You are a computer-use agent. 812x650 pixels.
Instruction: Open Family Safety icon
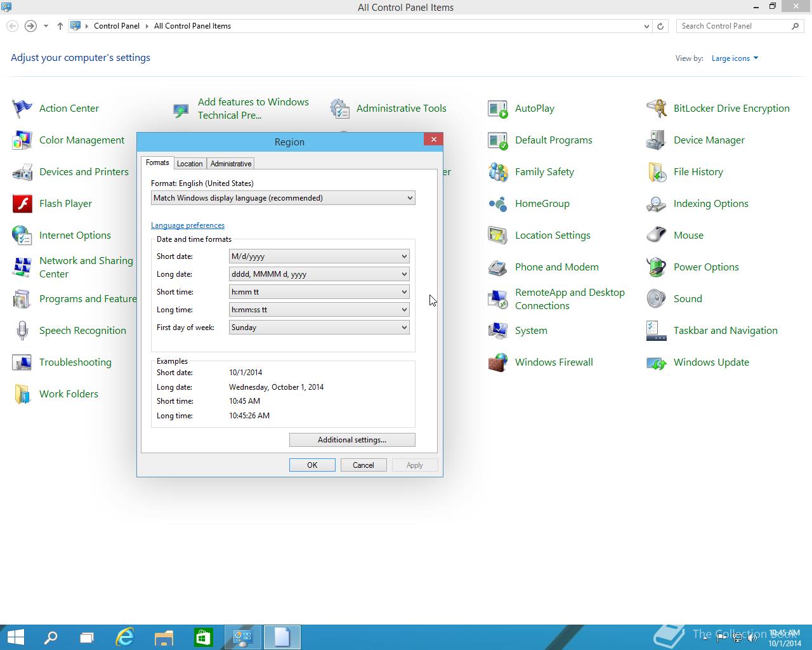click(498, 172)
